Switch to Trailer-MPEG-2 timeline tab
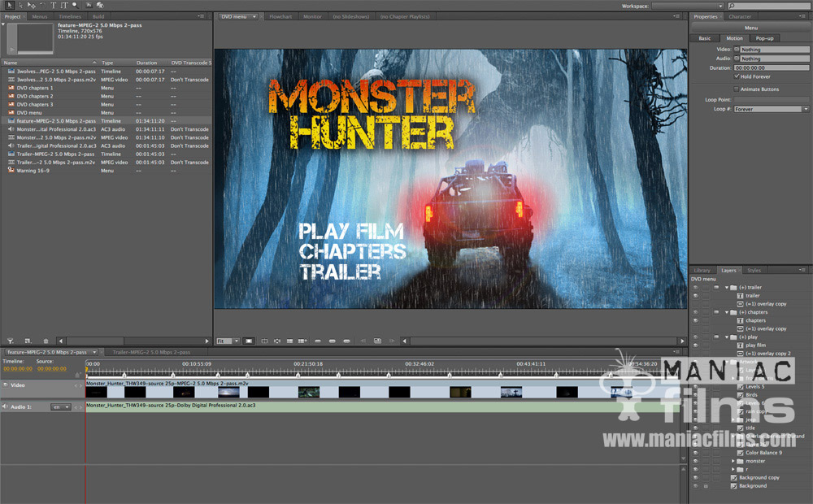 [x=151, y=352]
